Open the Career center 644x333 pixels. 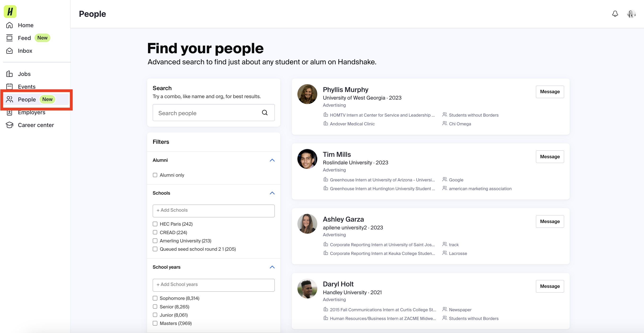[x=36, y=125]
